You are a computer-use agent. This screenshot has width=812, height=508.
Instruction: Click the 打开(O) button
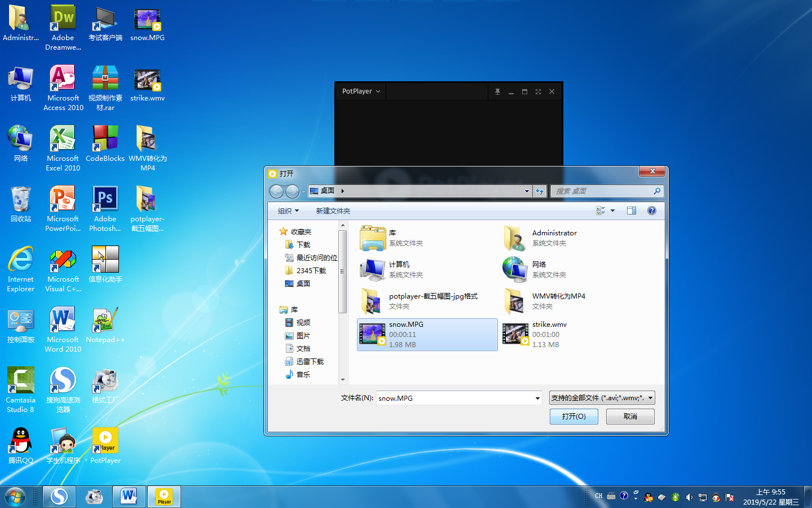(x=573, y=416)
